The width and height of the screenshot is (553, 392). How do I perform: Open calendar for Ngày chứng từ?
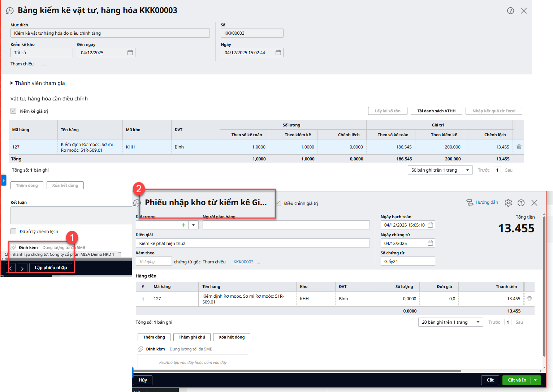point(430,243)
